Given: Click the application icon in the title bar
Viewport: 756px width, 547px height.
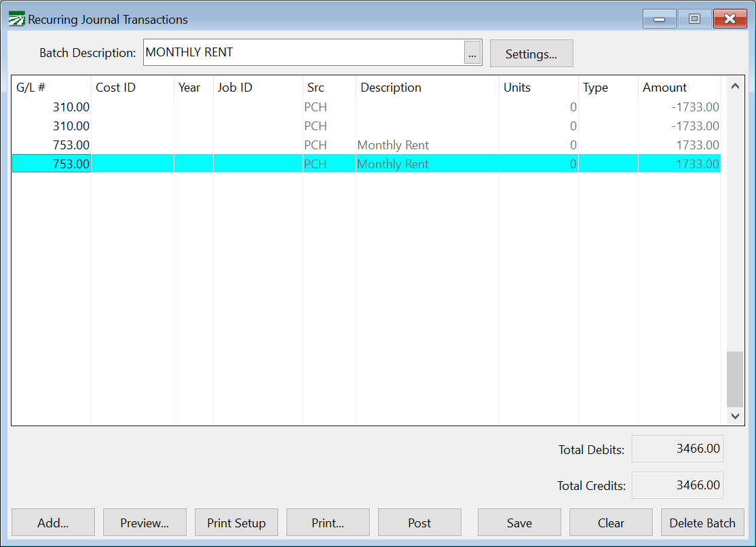Looking at the screenshot, I should (x=16, y=19).
